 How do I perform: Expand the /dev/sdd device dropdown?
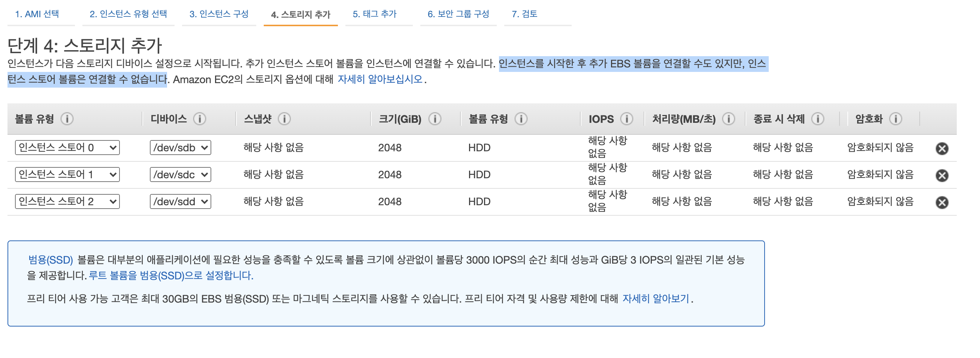[180, 201]
